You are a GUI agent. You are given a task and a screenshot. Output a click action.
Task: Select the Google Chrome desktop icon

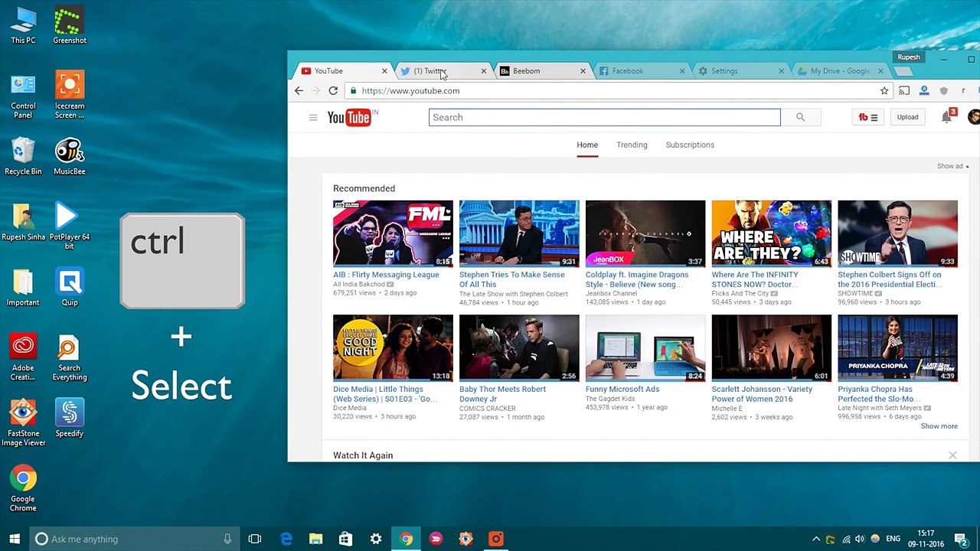pos(23,489)
